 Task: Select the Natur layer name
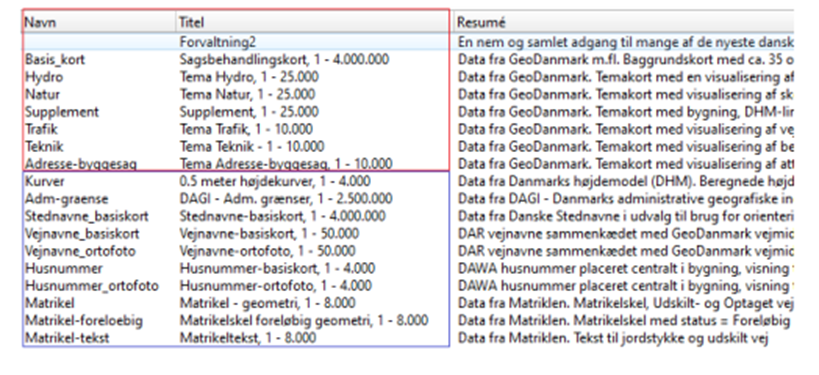click(42, 95)
